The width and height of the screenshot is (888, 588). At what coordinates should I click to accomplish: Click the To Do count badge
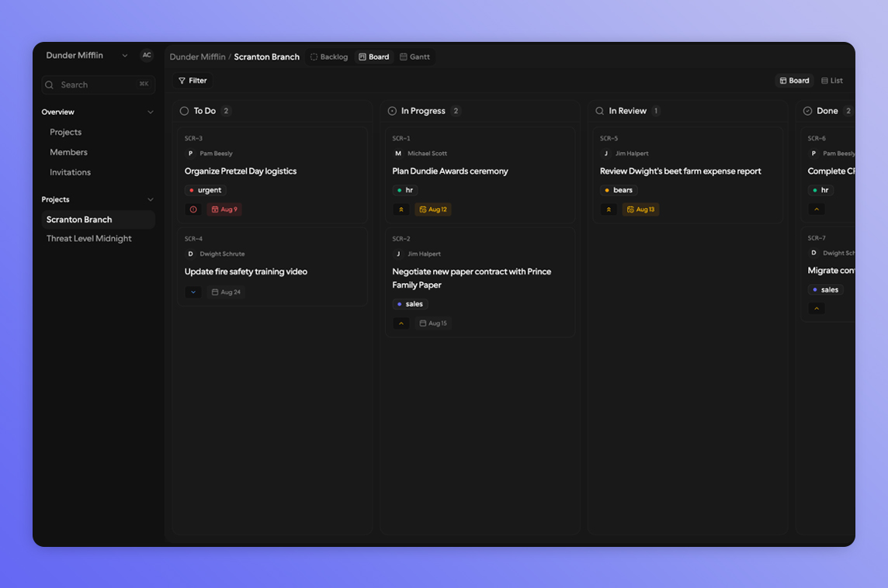(226, 111)
